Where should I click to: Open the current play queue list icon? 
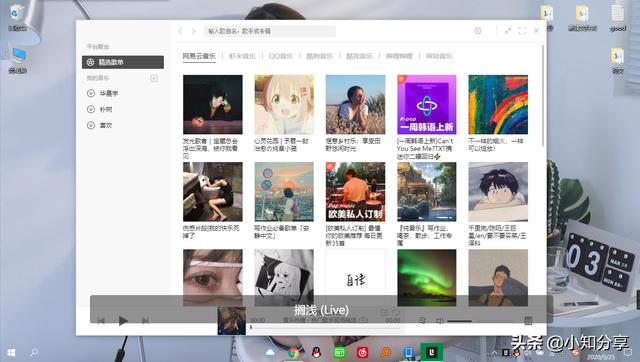[x=422, y=321]
